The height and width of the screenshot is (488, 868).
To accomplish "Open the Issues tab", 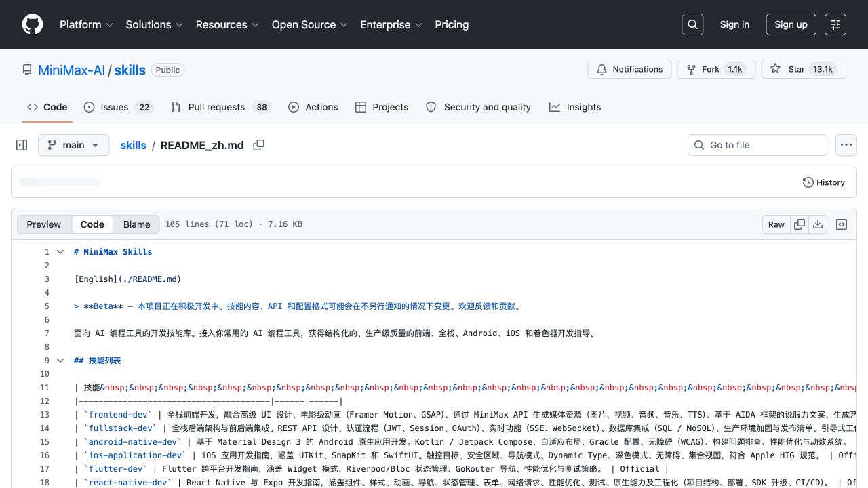I will (x=119, y=107).
